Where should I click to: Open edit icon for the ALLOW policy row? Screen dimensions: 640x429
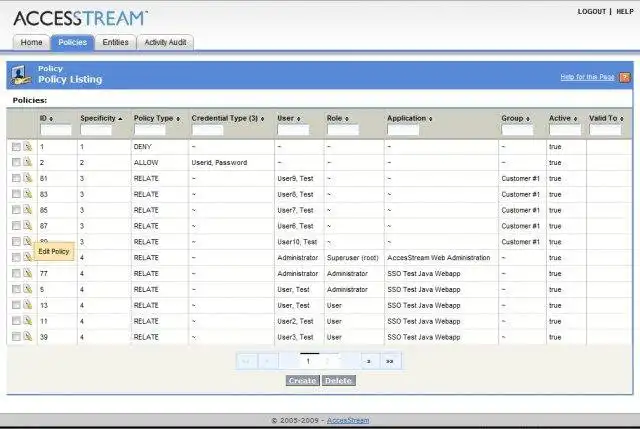point(27,162)
